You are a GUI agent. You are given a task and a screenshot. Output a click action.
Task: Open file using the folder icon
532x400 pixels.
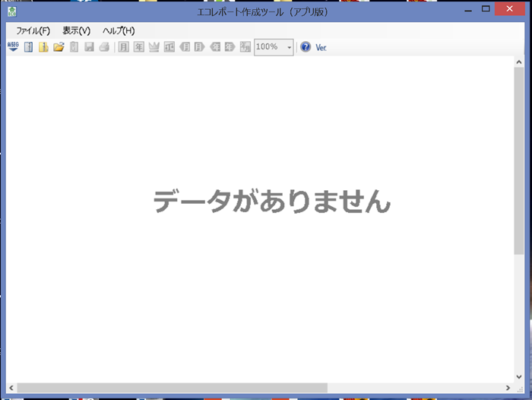(59, 47)
